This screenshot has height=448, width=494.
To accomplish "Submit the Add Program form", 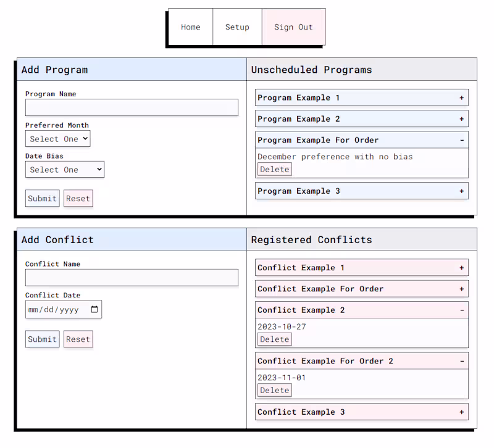I will coord(42,198).
